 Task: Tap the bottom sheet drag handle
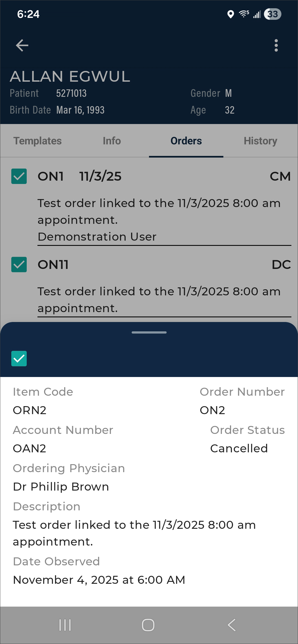point(149,332)
